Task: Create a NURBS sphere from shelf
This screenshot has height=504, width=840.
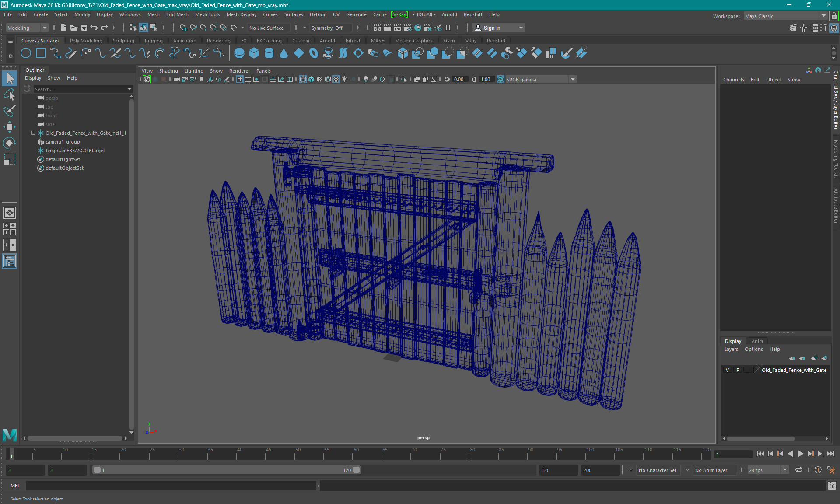Action: pyautogui.click(x=239, y=53)
